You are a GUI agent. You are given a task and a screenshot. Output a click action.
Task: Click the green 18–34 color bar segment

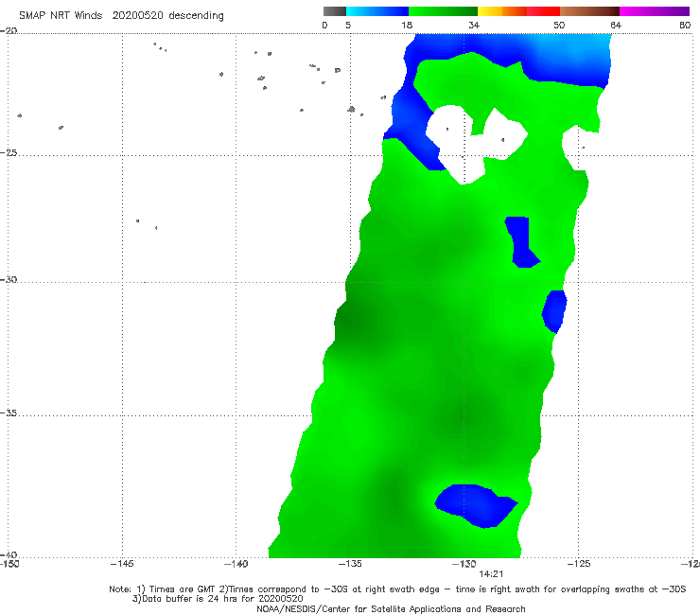443,11
